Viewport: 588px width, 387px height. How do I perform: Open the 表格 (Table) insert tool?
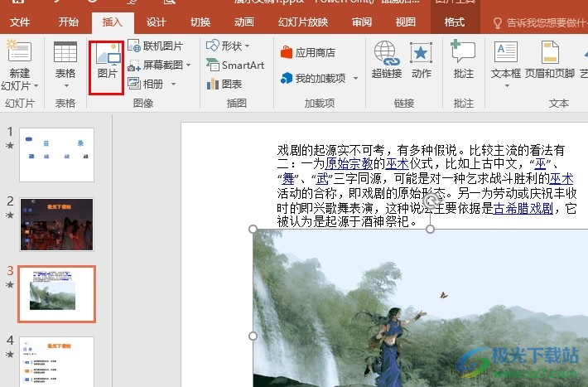click(65, 60)
